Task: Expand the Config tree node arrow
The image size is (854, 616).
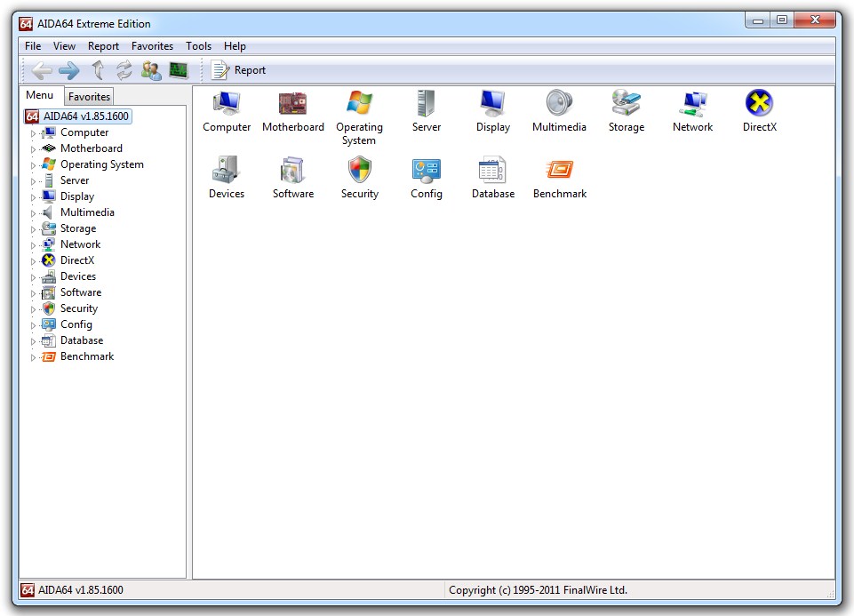Action: [33, 325]
